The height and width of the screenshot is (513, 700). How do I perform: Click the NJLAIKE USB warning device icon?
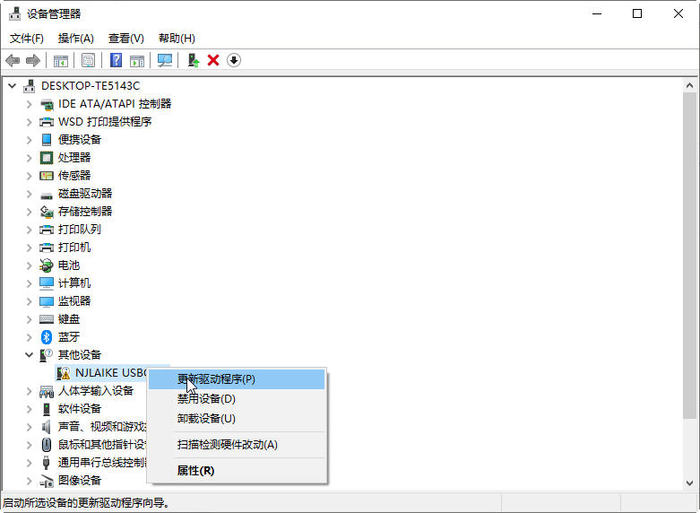point(63,373)
